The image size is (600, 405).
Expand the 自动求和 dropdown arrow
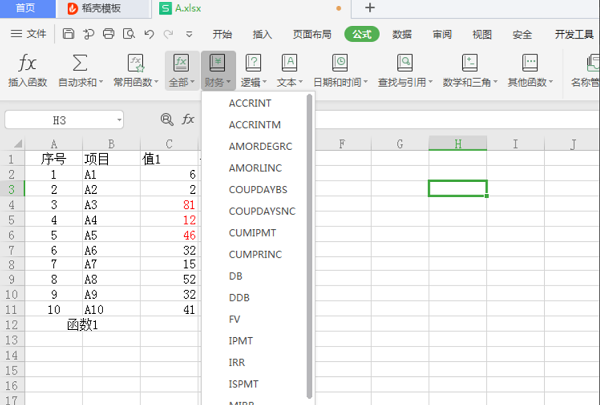[101, 82]
